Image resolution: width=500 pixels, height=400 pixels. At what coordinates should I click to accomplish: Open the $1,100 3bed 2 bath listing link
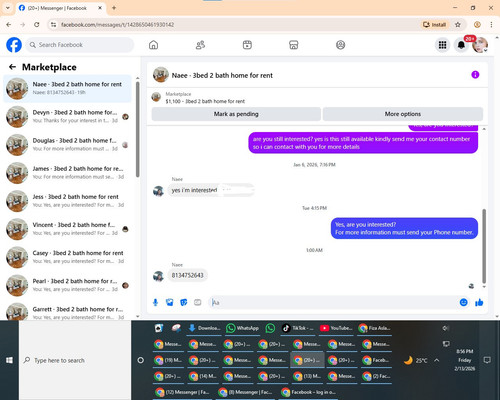pos(205,101)
